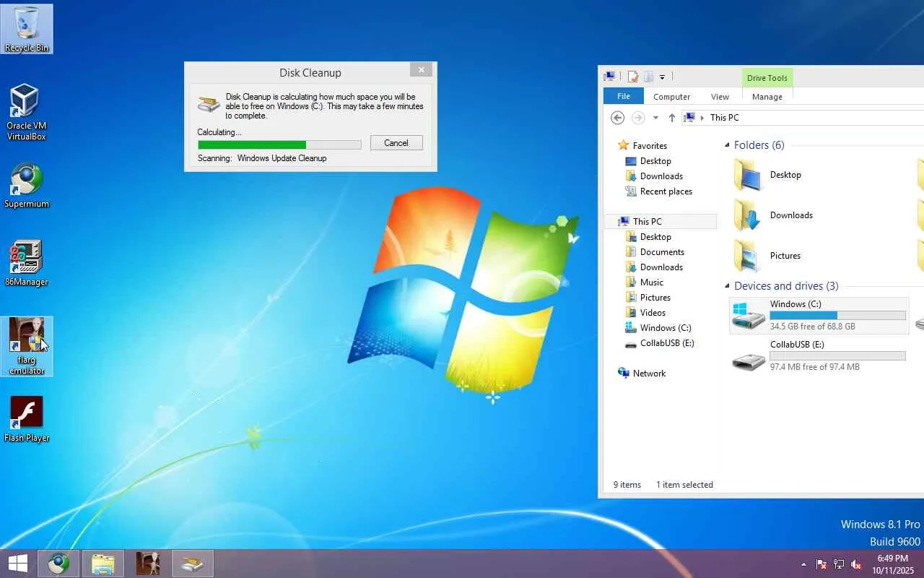Screen dimensions: 924x578
Task: Select the Oracle VM VirtualBox desktop shortcut
Action: pos(27,112)
